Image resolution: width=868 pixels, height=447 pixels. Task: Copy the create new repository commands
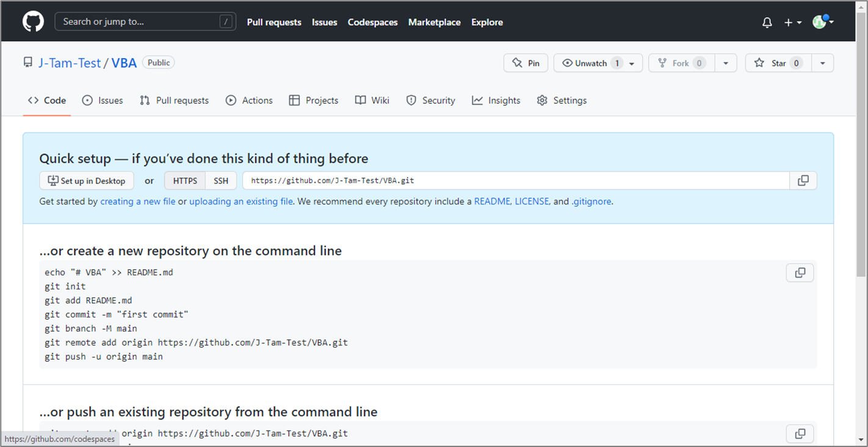(800, 273)
